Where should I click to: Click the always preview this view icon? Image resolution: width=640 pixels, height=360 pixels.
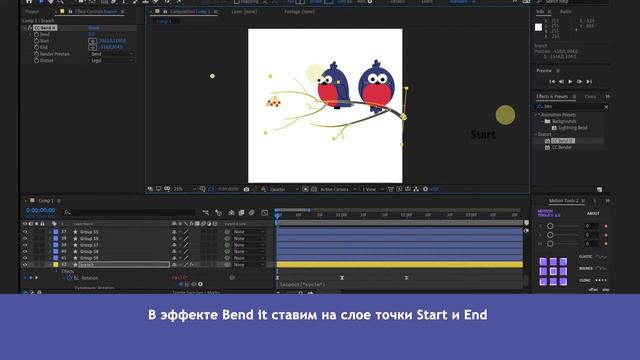point(151,189)
